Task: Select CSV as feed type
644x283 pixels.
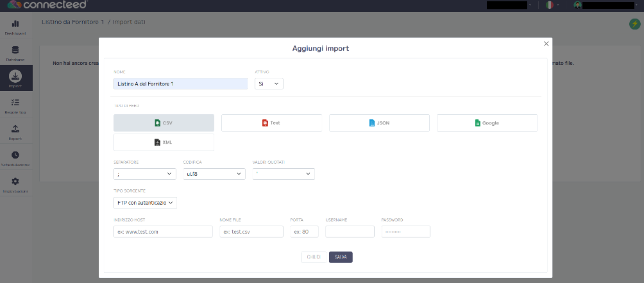Action: coord(164,123)
